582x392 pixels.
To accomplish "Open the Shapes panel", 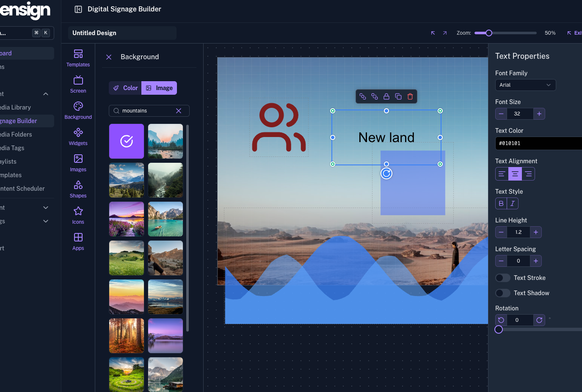I will click(78, 189).
